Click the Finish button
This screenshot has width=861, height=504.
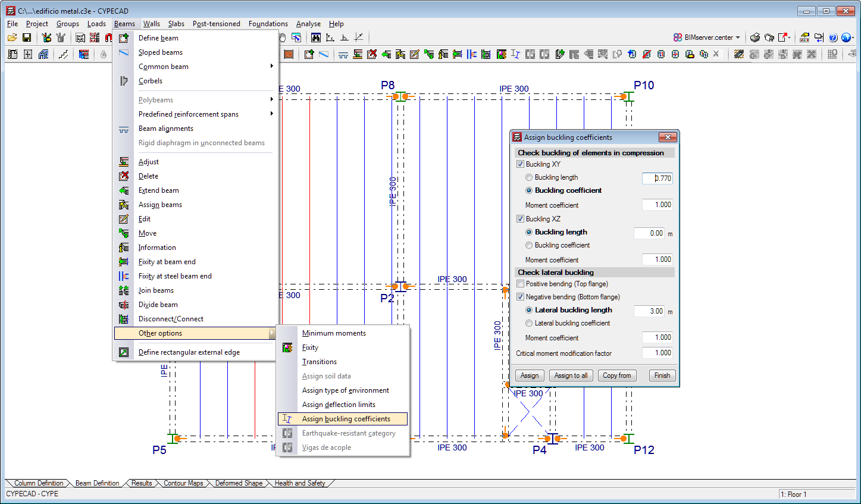coord(662,375)
